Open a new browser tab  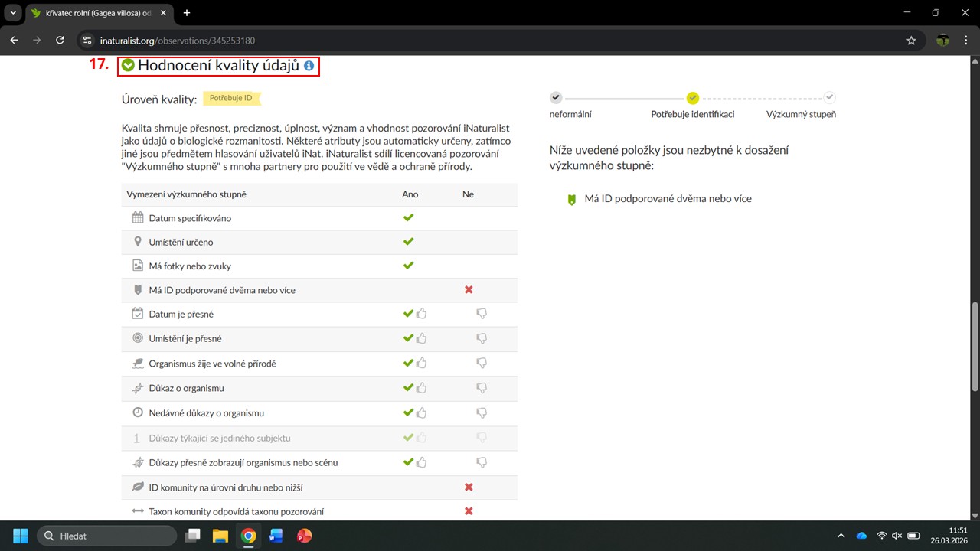[187, 13]
